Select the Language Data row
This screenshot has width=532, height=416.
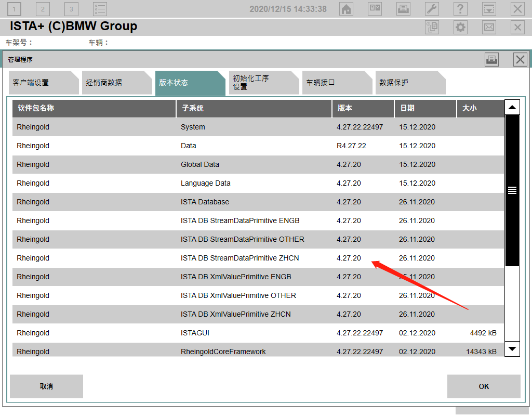coord(258,183)
